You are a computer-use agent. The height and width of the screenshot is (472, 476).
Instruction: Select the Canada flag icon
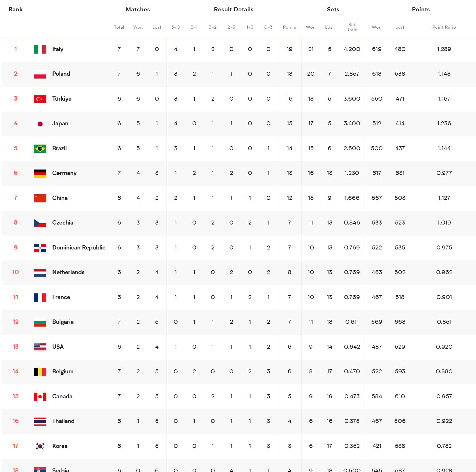pos(40,397)
